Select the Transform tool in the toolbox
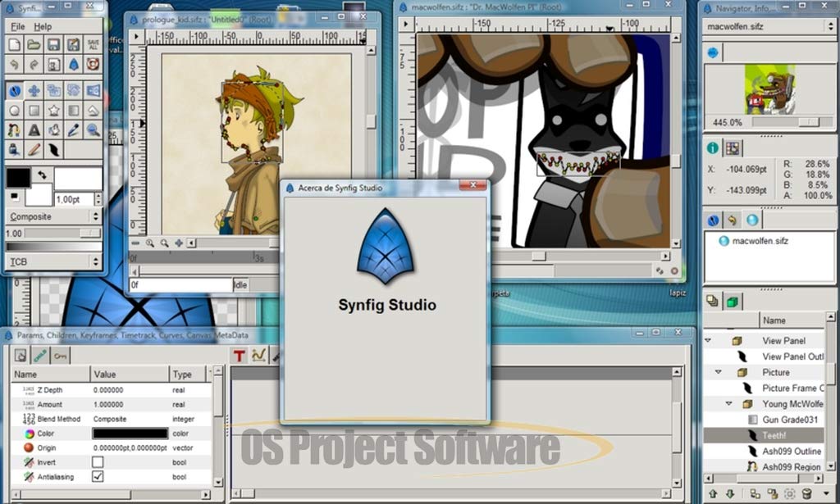The width and height of the screenshot is (840, 504). point(14,90)
